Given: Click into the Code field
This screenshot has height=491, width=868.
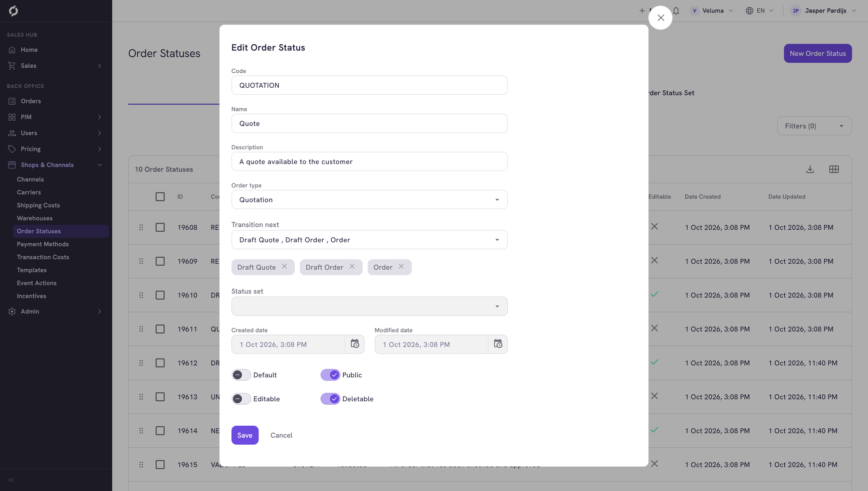Looking at the screenshot, I should click(x=370, y=85).
